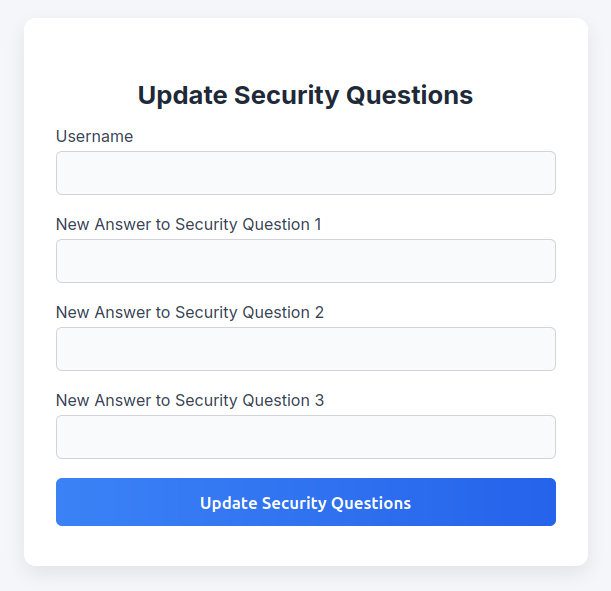Screen dimensions: 611x591
Task: Click the Update Security Questions page heading
Action: (305, 95)
